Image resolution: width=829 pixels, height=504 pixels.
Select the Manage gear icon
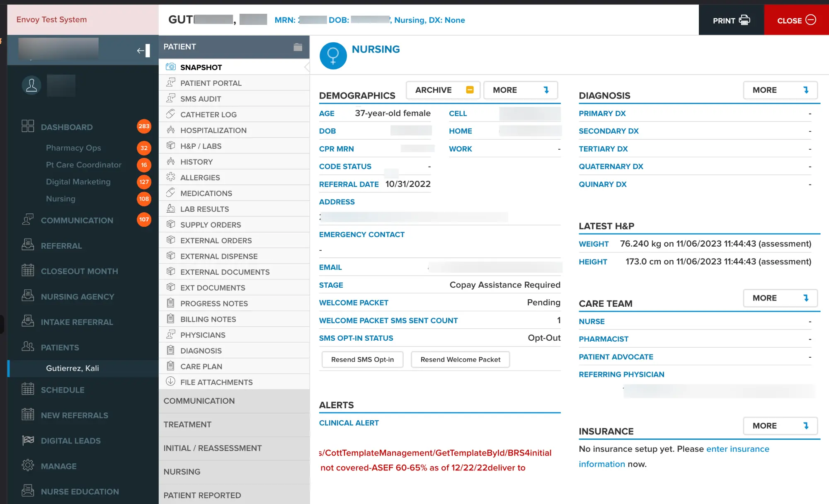pyautogui.click(x=28, y=466)
